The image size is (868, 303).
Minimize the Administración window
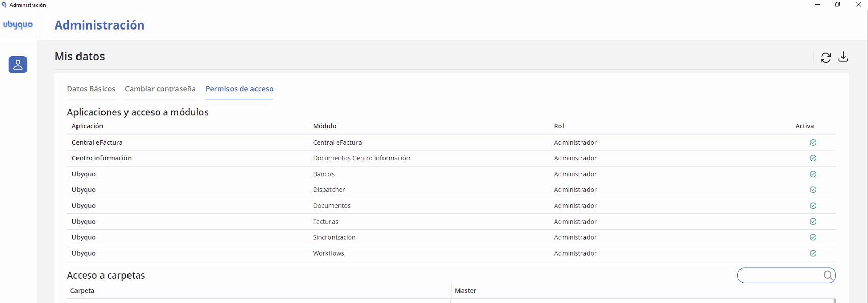click(818, 5)
